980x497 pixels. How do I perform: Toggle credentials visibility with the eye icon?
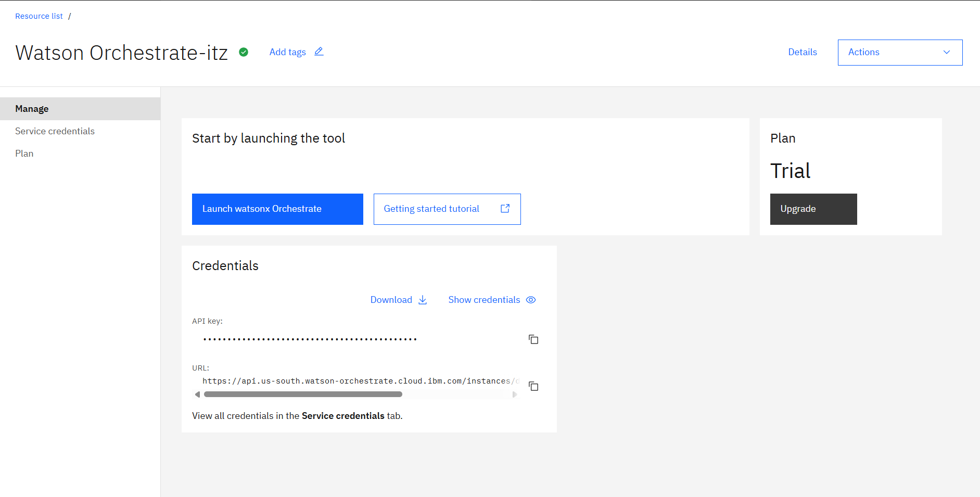point(531,300)
